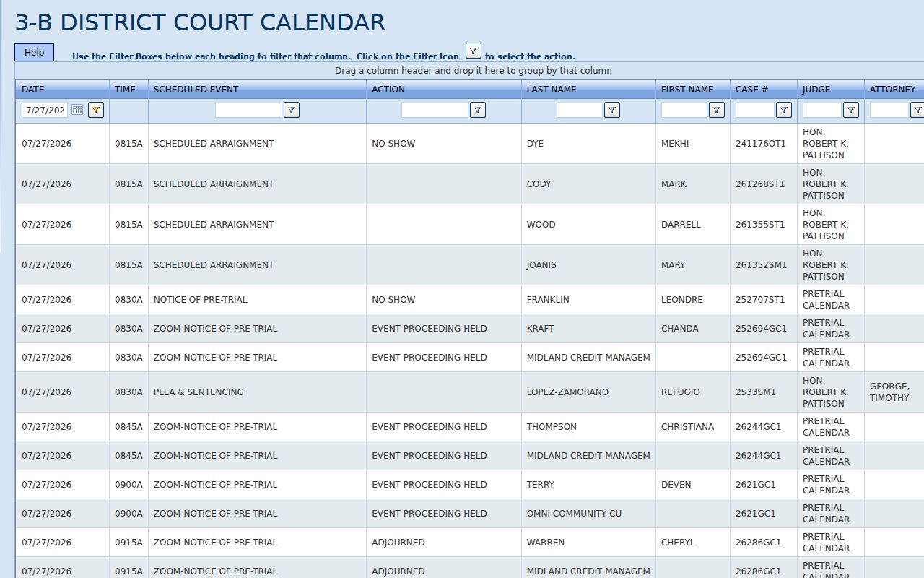The width and height of the screenshot is (924, 578).
Task: Open the date picker calendar icon
Action: 77,110
